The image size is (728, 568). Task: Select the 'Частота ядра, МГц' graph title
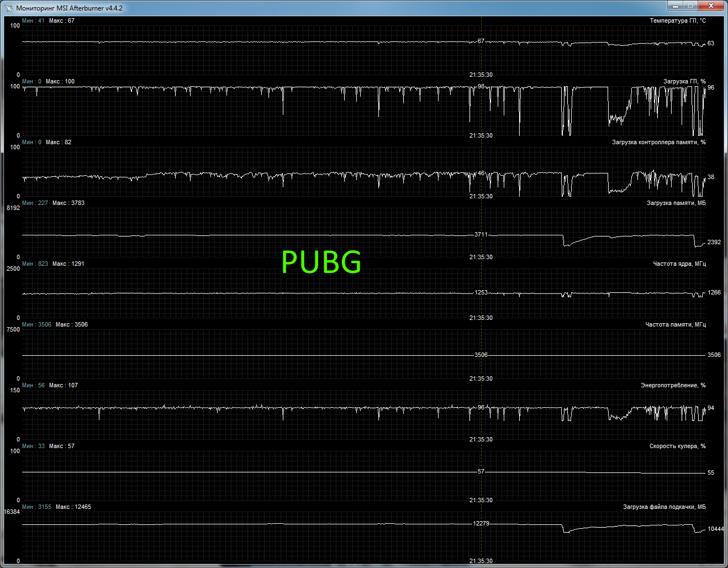click(679, 264)
